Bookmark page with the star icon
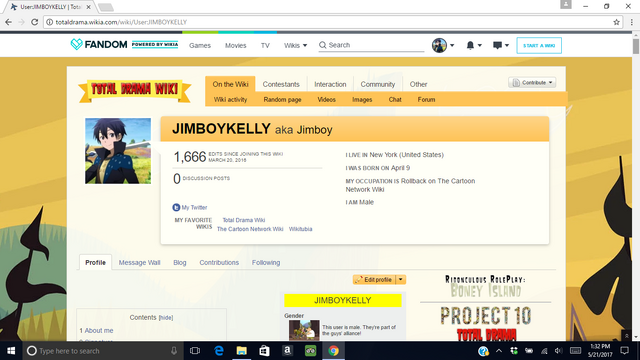The height and width of the screenshot is (360, 640). pyautogui.click(x=616, y=22)
